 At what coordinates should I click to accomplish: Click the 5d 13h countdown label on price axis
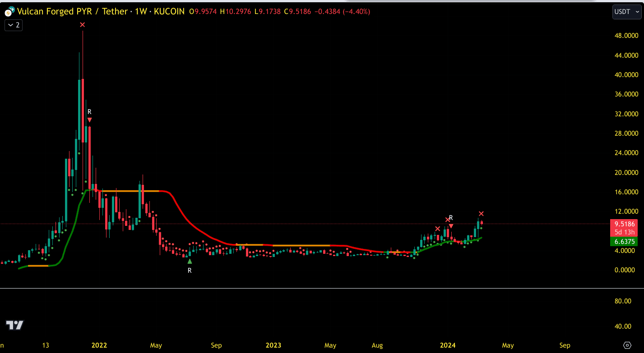623,232
